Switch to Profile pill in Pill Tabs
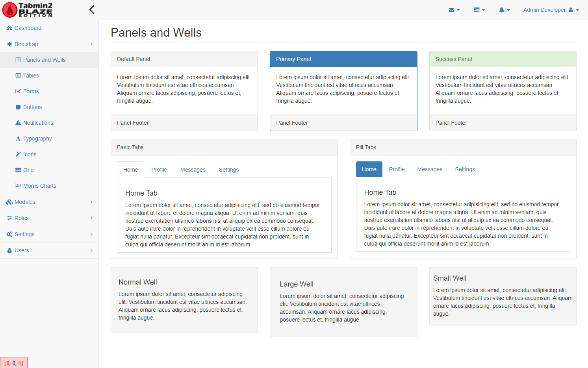The height and width of the screenshot is (368, 588). point(397,169)
